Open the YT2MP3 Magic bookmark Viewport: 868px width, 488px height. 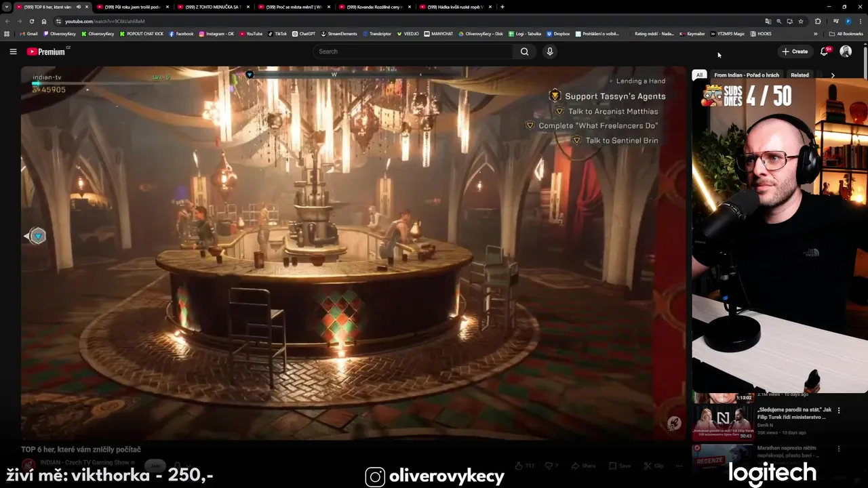[x=728, y=33]
